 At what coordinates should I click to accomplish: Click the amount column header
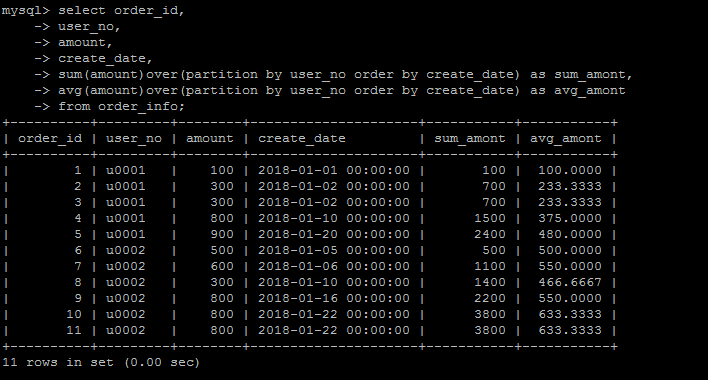(x=210, y=139)
